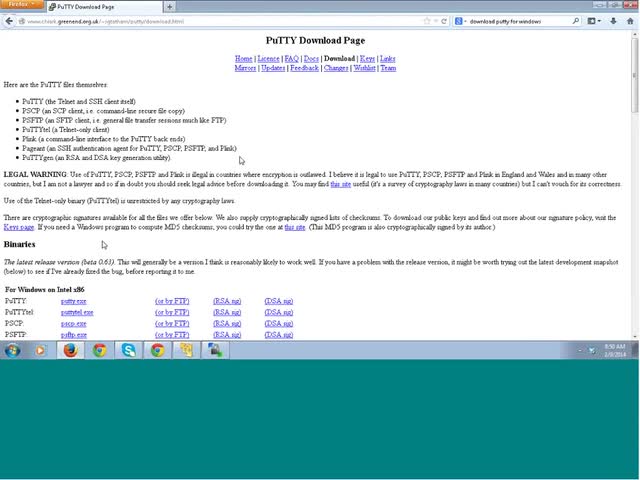640x480 pixels.
Task: Click the system tray flag icon
Action: click(591, 351)
